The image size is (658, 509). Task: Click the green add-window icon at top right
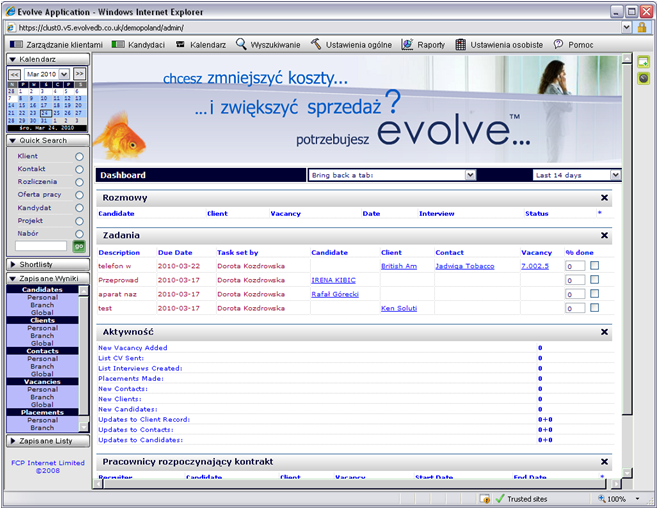click(643, 63)
